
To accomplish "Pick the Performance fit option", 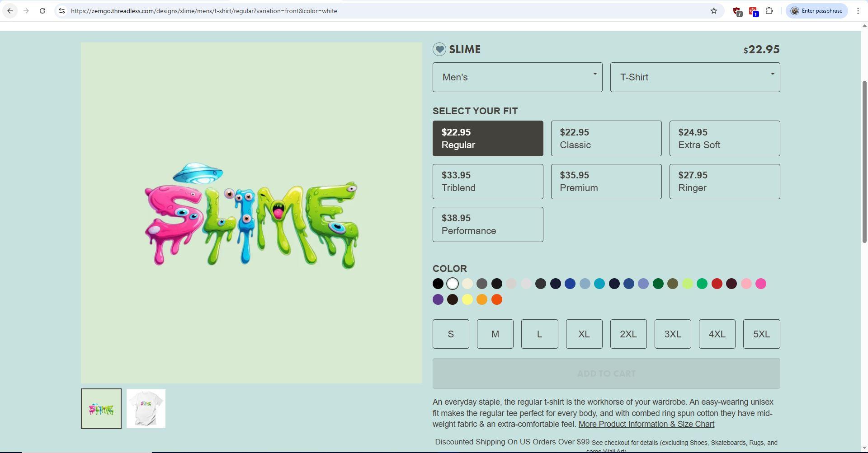I will tap(487, 224).
